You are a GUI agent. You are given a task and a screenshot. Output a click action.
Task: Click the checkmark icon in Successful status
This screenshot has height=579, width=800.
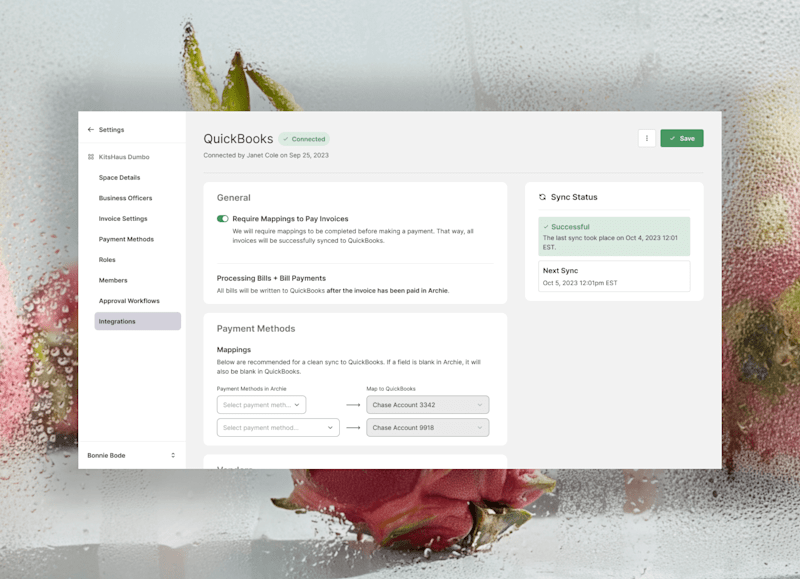tap(546, 226)
